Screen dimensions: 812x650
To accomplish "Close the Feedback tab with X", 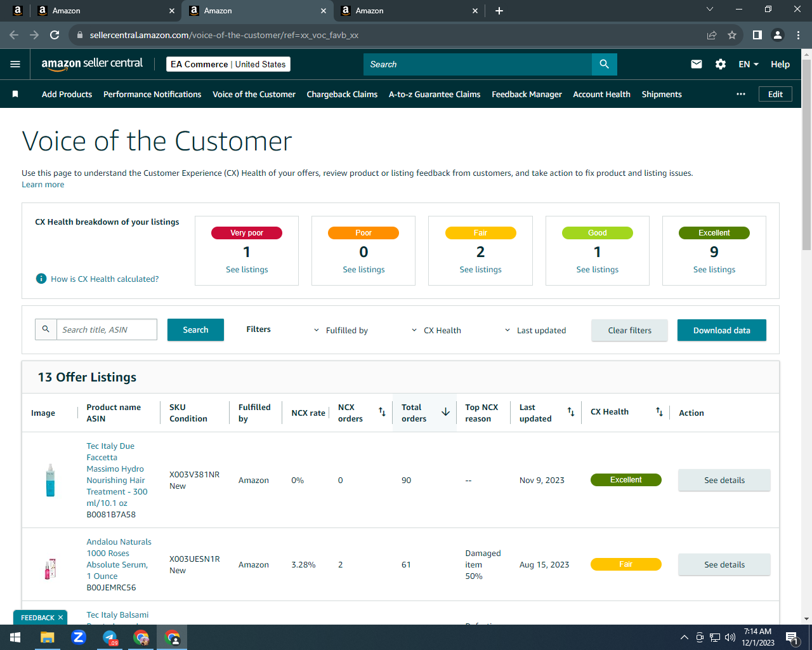I will (x=60, y=618).
